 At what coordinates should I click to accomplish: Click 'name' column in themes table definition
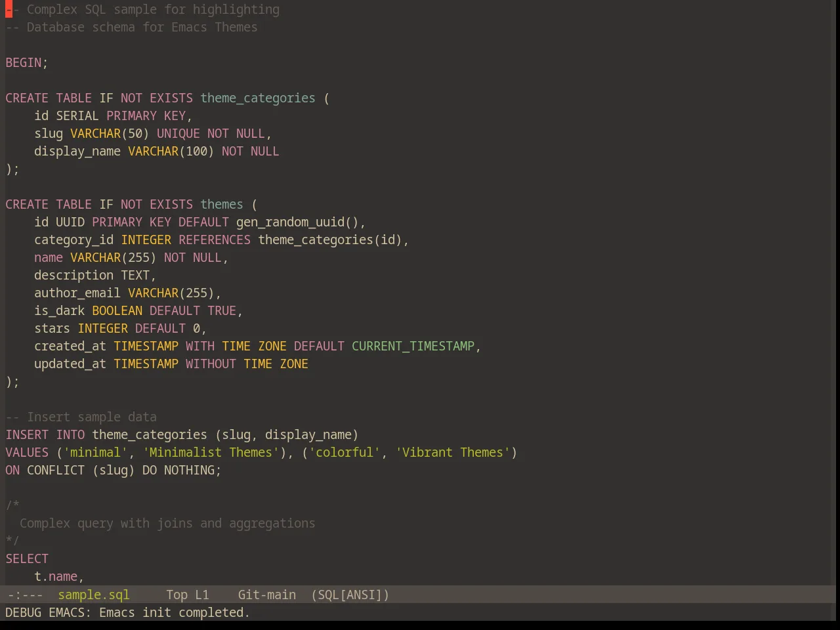pyautogui.click(x=49, y=257)
